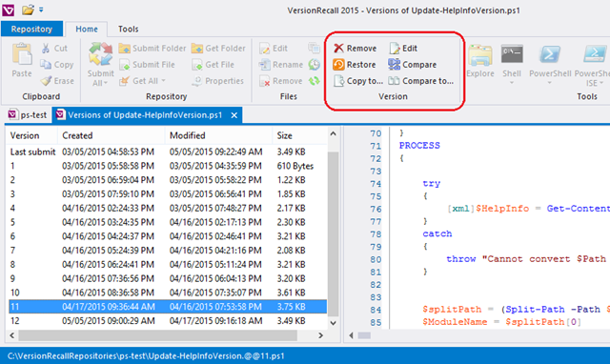Open the Submit All split button
The width and height of the screenshot is (610, 364).
(100, 65)
